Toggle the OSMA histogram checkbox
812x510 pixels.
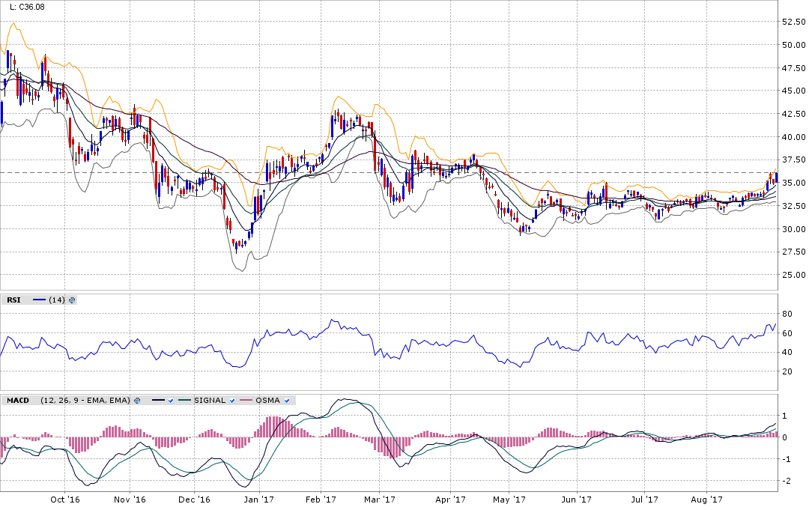coord(287,401)
